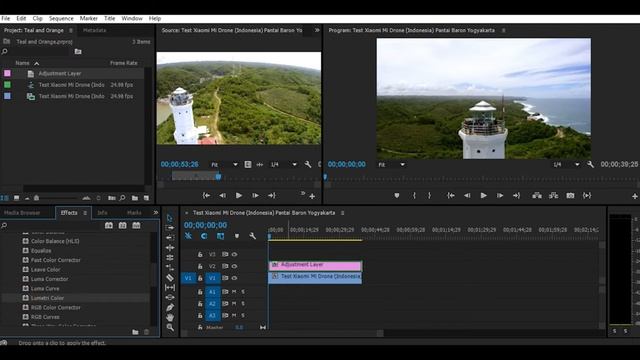Select the Zoom tool in the tools panel
640x360 pixels.
tap(170, 327)
